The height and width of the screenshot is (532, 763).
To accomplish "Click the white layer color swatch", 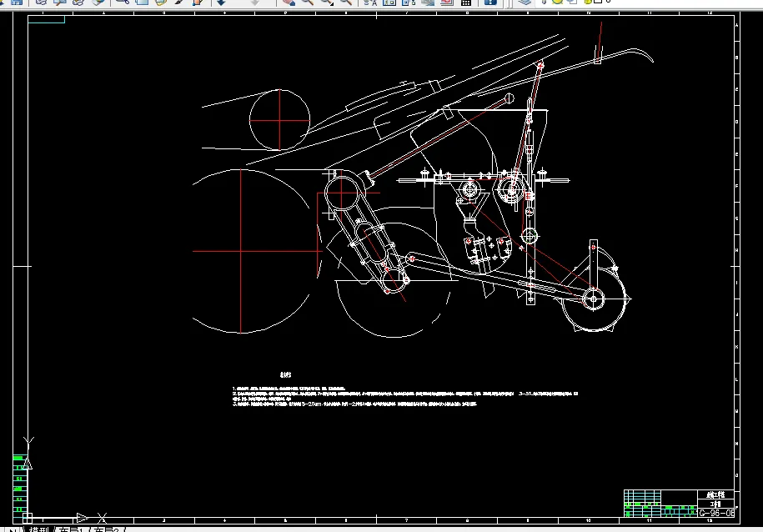I will coord(598,3).
